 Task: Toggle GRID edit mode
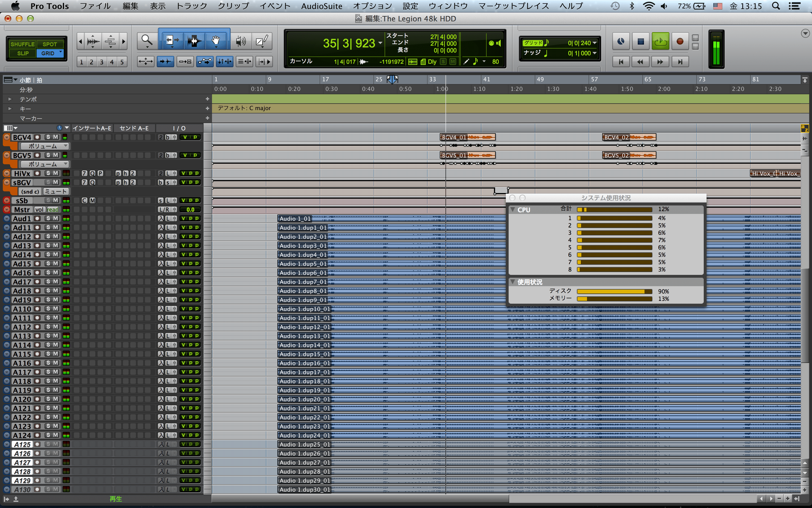click(50, 53)
